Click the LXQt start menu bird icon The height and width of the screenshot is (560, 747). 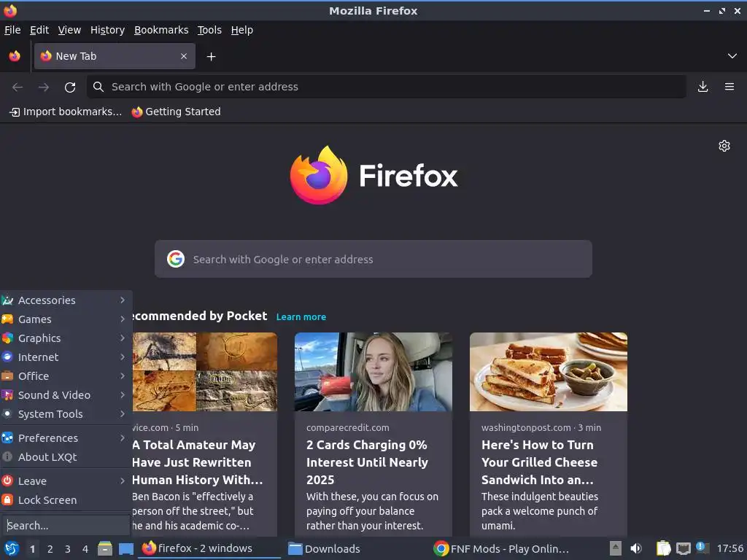[x=12, y=548]
